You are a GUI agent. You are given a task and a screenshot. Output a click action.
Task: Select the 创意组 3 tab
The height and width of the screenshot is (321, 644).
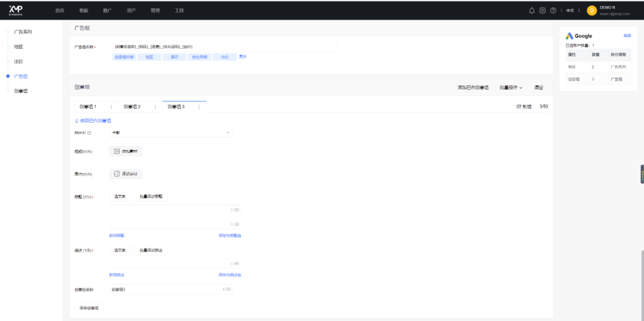coord(176,107)
